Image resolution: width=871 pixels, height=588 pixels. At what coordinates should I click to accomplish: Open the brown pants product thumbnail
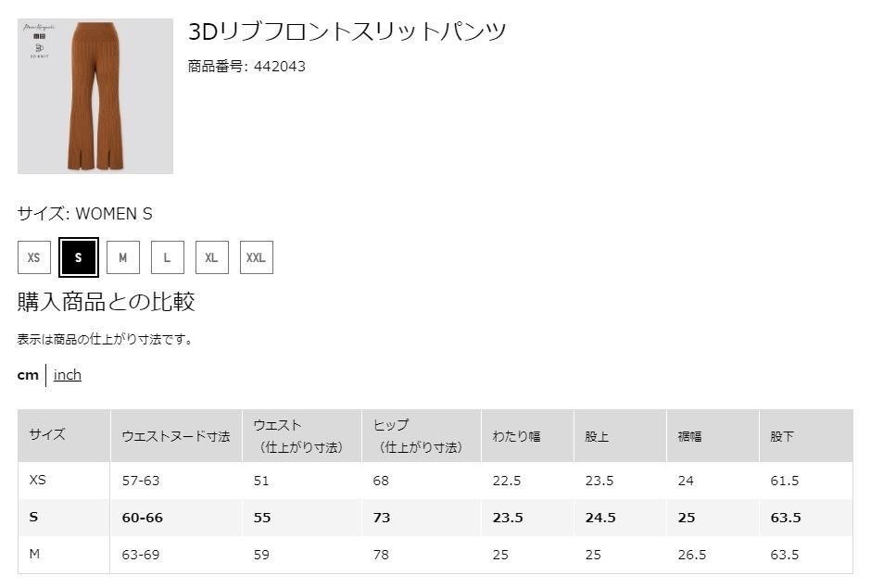click(95, 96)
